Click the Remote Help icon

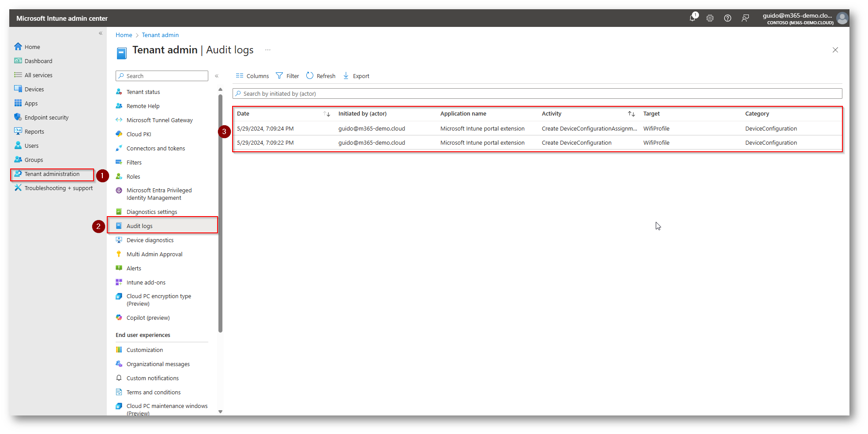point(119,106)
